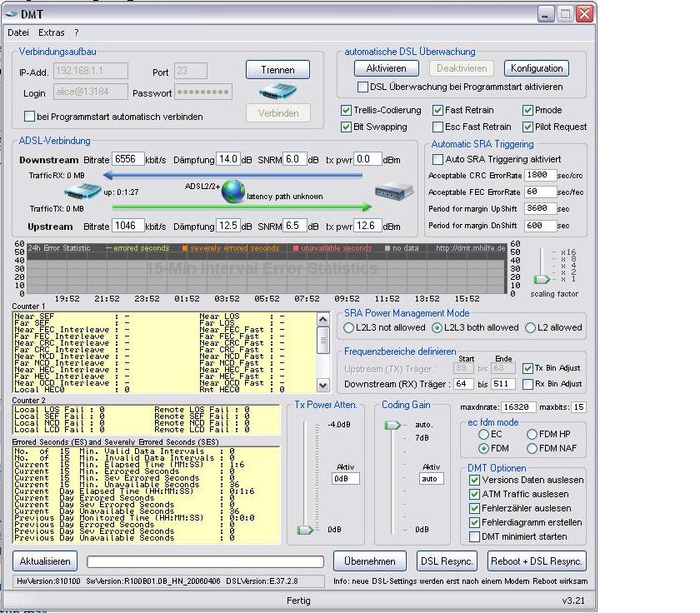This screenshot has height=613, width=700.
Task: Click the DMT application icon in the title bar
Action: [12, 14]
